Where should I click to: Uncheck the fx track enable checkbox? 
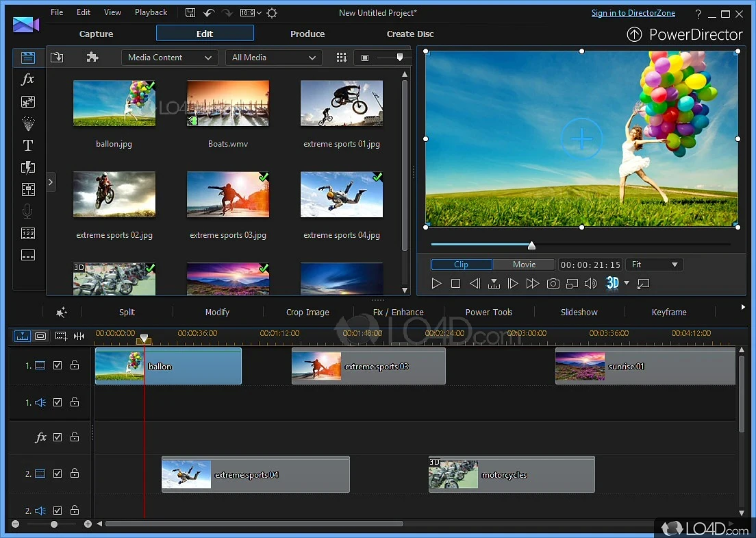(x=58, y=437)
